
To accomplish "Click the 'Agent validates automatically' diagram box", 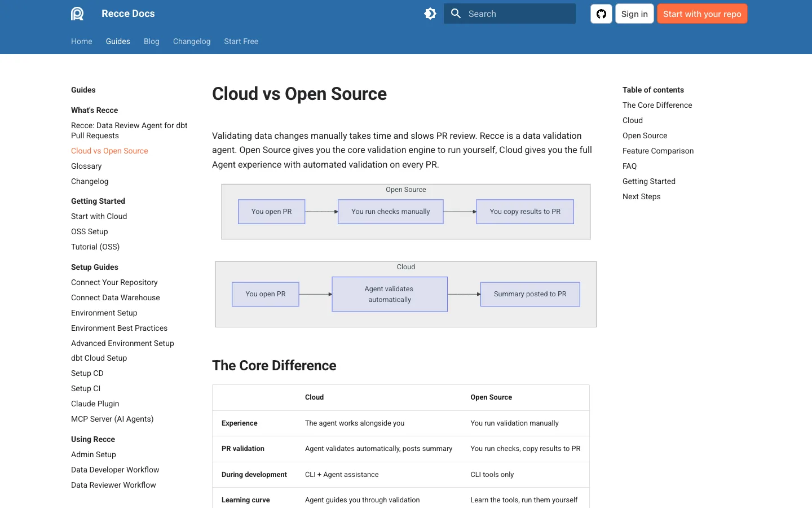I will (390, 294).
